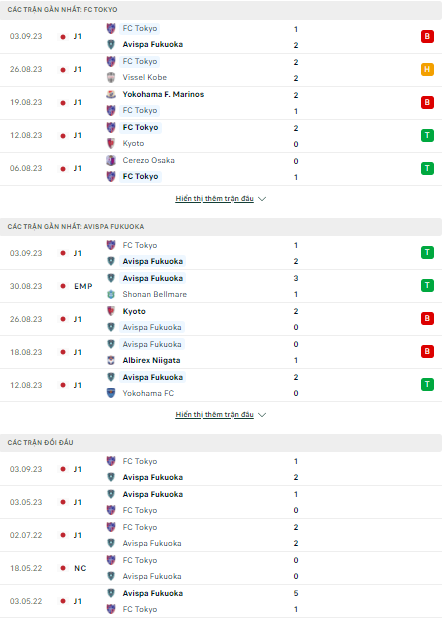
Task: Open Avispa Fukuoka link in 30.08.23 EMP match
Action: coord(152,278)
